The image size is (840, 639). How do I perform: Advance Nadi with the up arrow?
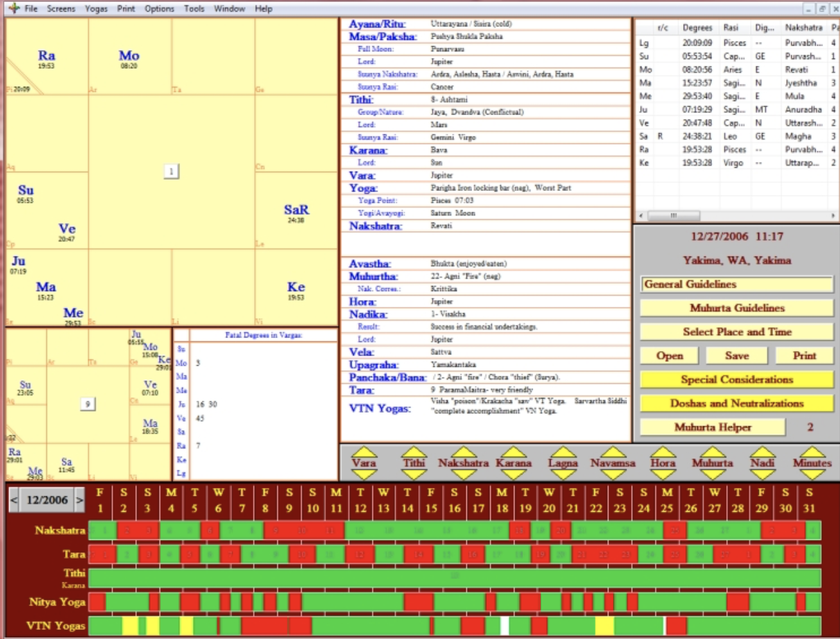tap(762, 451)
